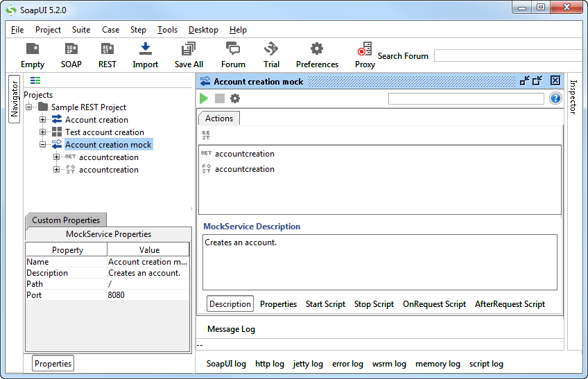Open the Help menu

(238, 30)
